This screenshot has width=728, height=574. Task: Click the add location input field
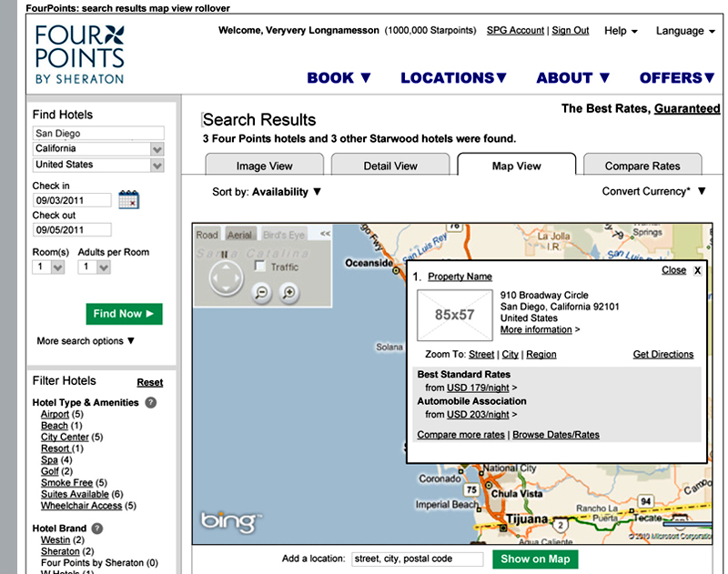(x=417, y=559)
